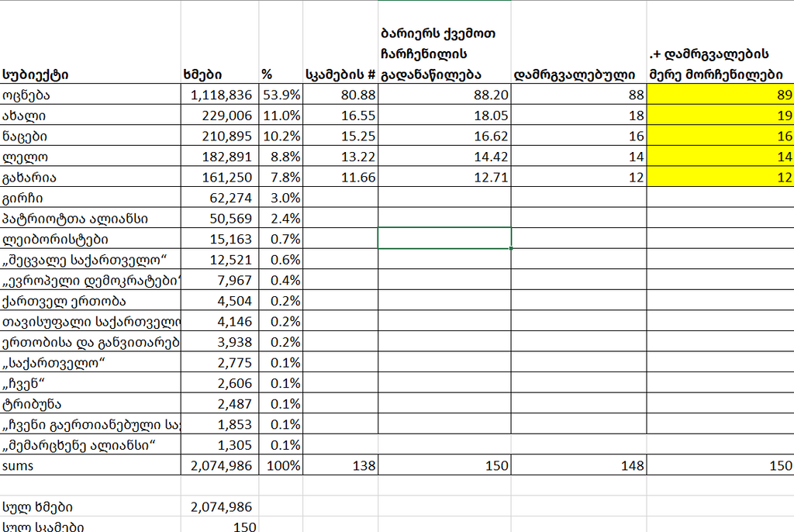Click the 3.0% cell
The image size is (794, 532).
pyautogui.click(x=281, y=198)
